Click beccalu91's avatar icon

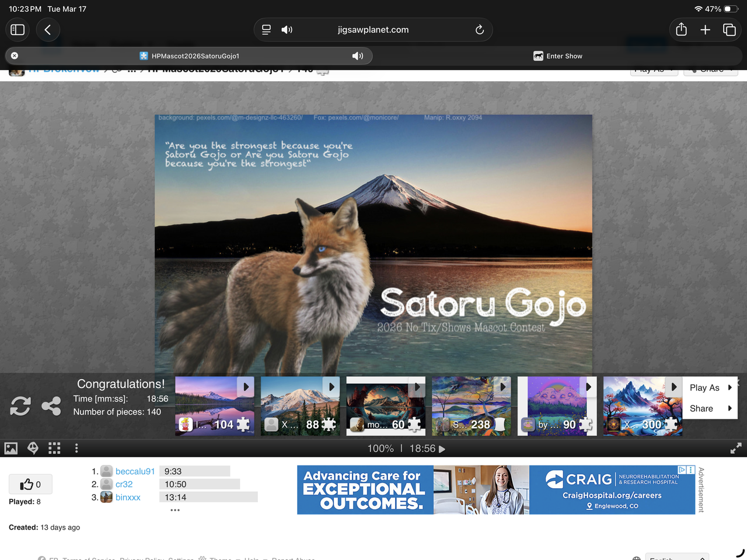point(106,471)
